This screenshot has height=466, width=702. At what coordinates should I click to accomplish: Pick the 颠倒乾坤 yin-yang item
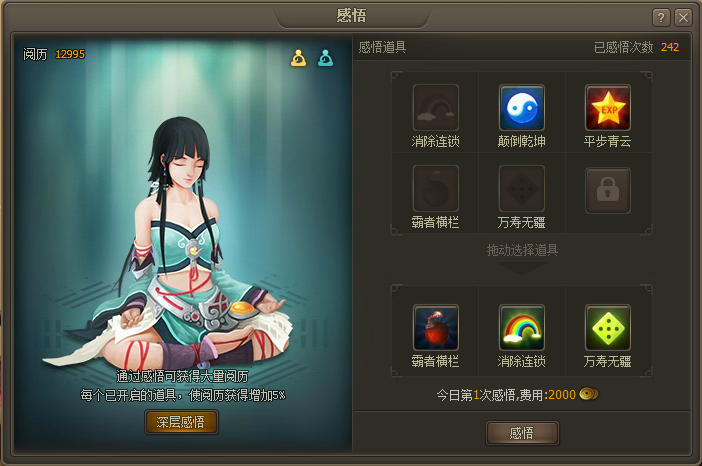522,107
